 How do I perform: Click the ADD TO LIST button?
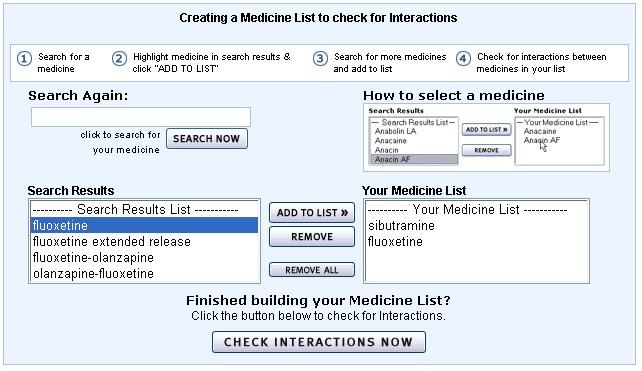[x=312, y=213]
